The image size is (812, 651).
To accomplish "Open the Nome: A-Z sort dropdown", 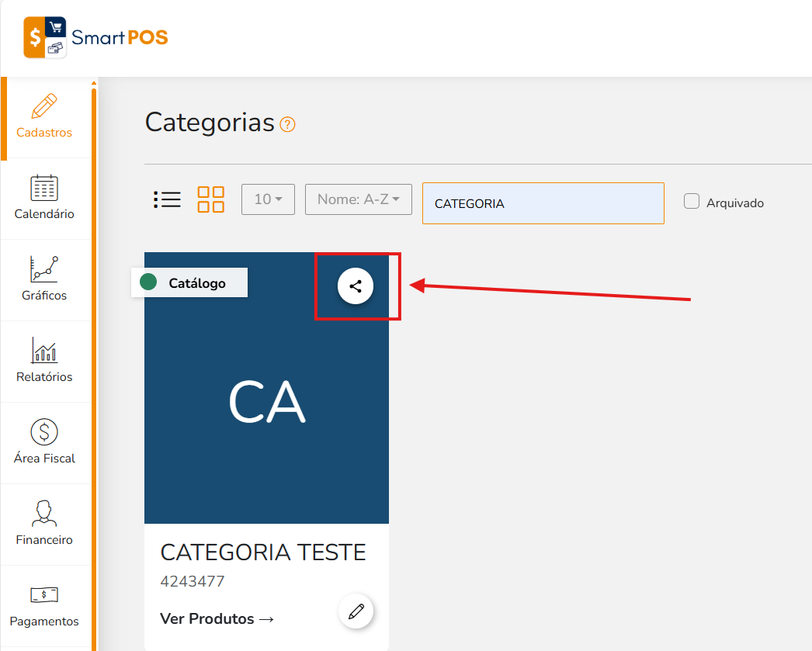I will 359,199.
